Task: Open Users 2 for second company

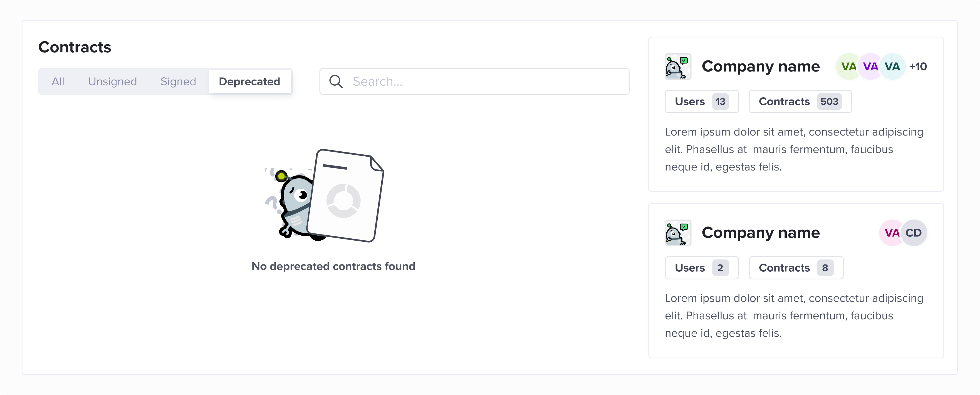Action: (702, 268)
